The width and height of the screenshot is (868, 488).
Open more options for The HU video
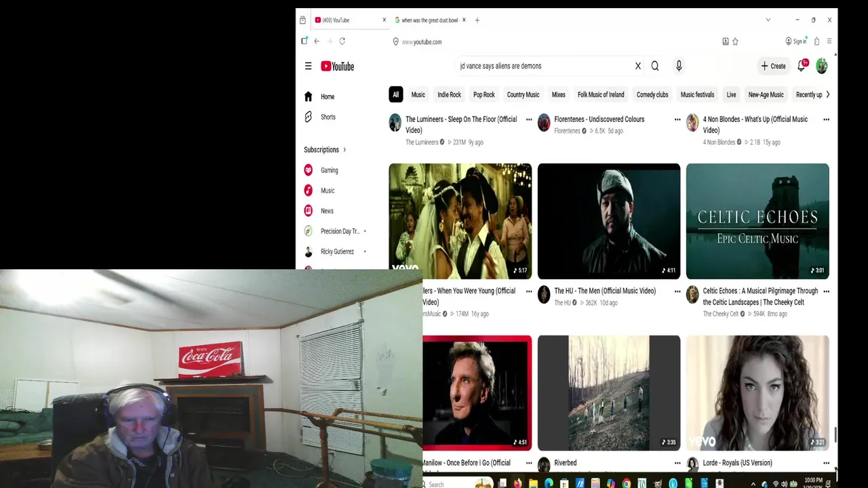[677, 291]
